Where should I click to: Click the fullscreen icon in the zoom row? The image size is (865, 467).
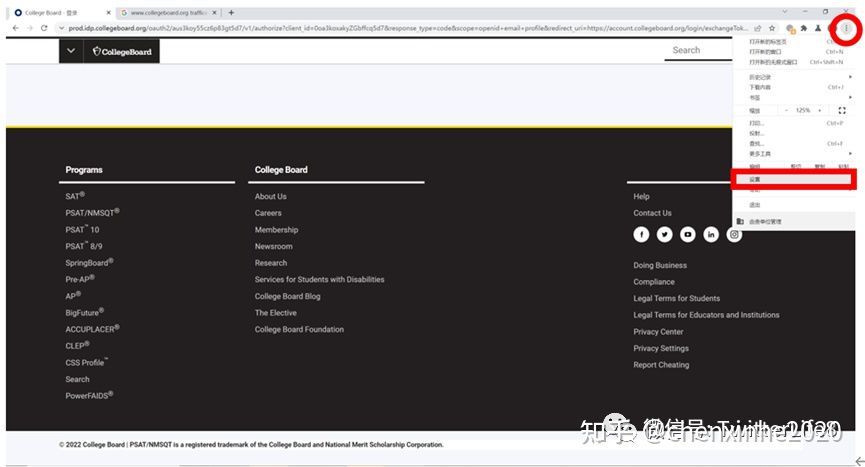pyautogui.click(x=842, y=110)
